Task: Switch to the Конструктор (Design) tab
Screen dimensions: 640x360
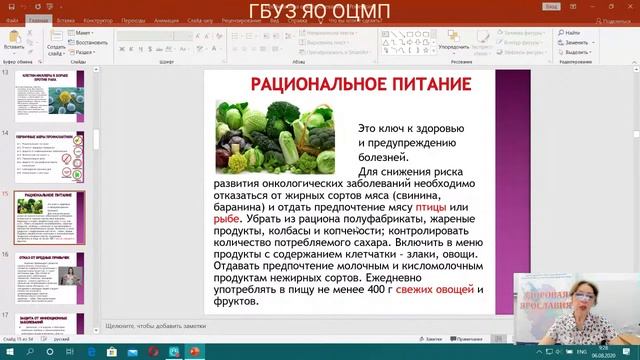Action: click(98, 20)
